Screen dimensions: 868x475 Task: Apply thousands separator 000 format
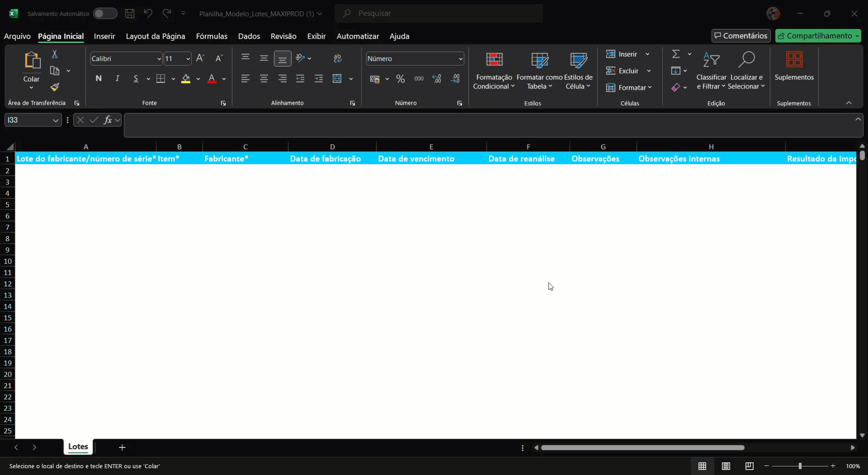pyautogui.click(x=419, y=79)
